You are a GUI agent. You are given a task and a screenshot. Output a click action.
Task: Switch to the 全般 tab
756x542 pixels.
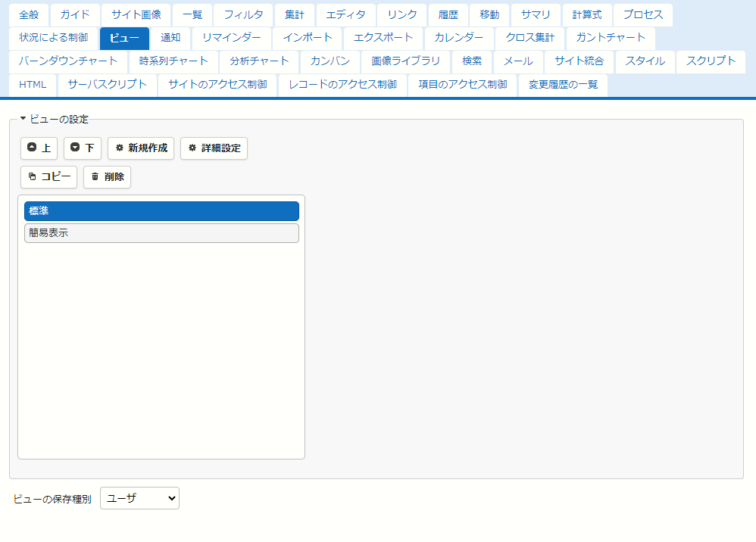(x=29, y=15)
